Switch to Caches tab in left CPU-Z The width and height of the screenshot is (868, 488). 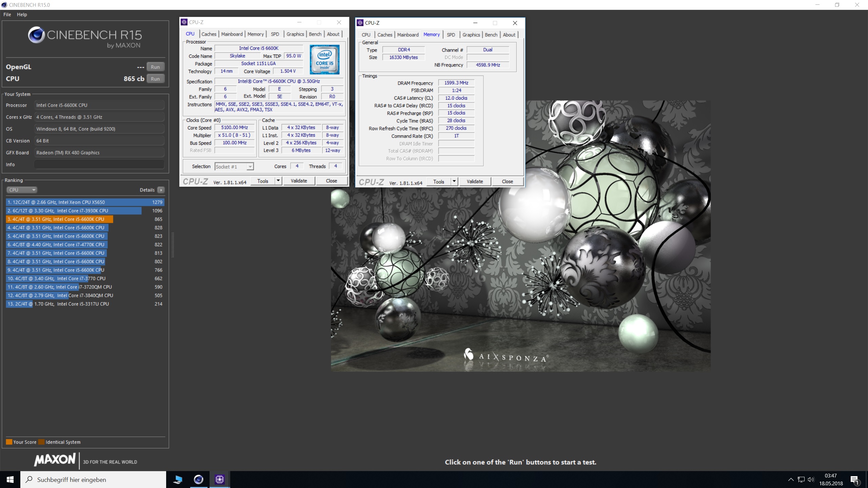[209, 34]
